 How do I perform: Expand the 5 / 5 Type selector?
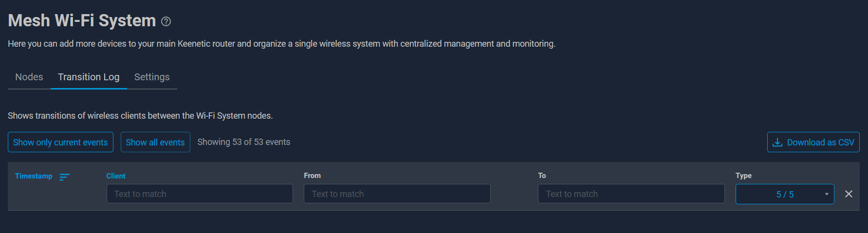[x=785, y=194]
